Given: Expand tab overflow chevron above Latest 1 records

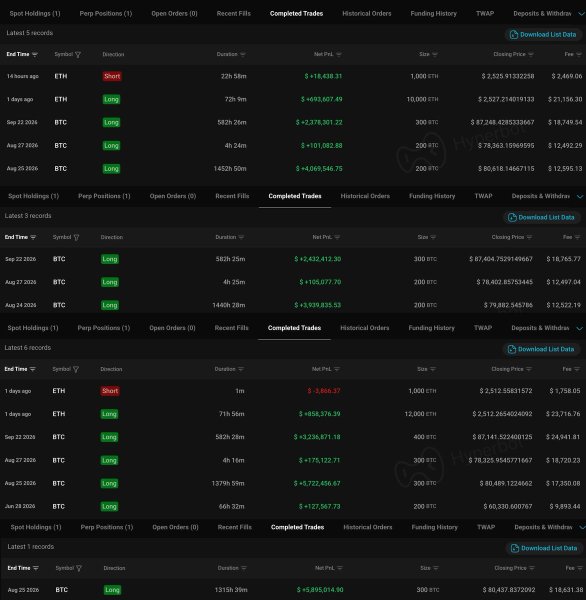Looking at the screenshot, I should pyautogui.click(x=582, y=528).
